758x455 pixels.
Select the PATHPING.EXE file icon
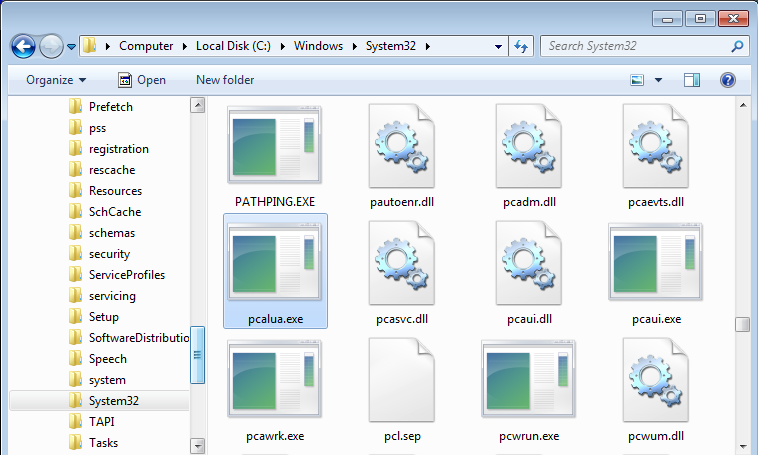(275, 145)
